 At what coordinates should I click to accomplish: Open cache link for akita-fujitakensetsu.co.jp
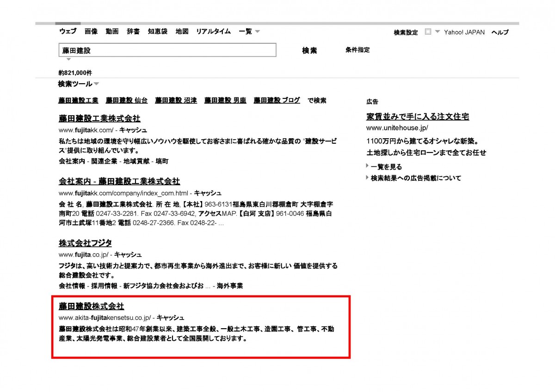pyautogui.click(x=171, y=318)
